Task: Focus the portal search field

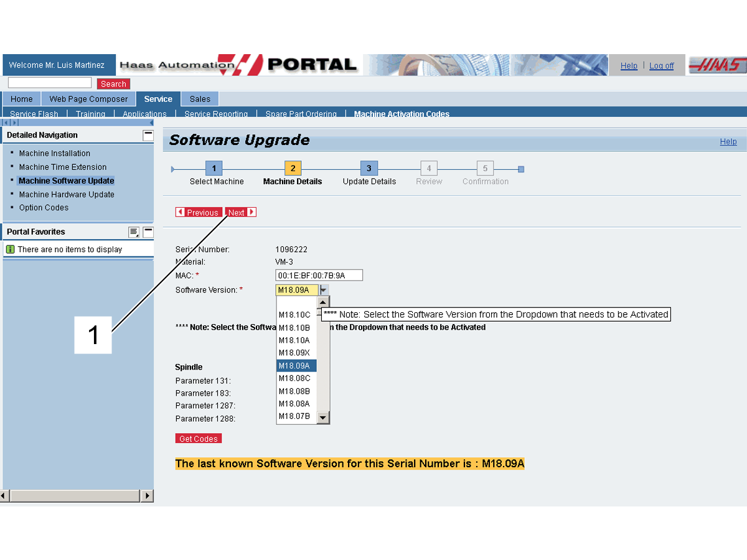Action: click(x=50, y=83)
